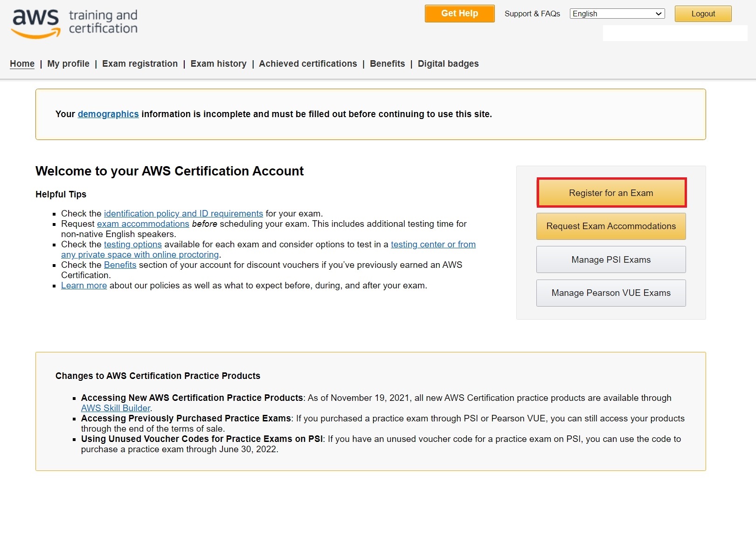Screen dimensions: 756x546
Task: Open Digital badges menu item
Action: (x=448, y=64)
